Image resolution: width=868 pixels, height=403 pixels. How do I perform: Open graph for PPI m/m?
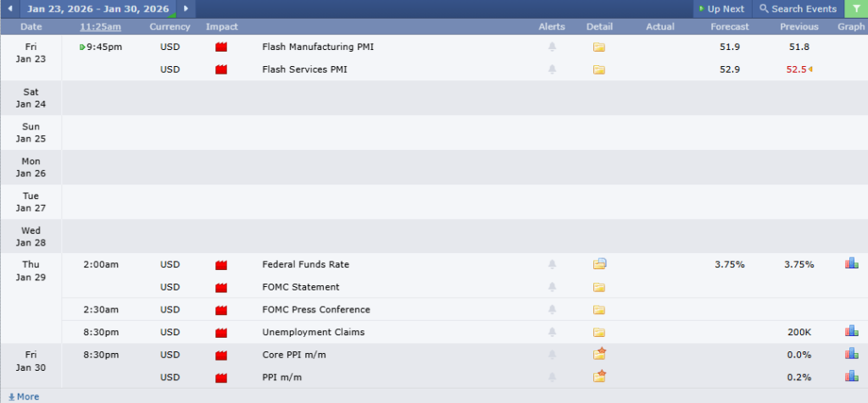click(x=851, y=377)
